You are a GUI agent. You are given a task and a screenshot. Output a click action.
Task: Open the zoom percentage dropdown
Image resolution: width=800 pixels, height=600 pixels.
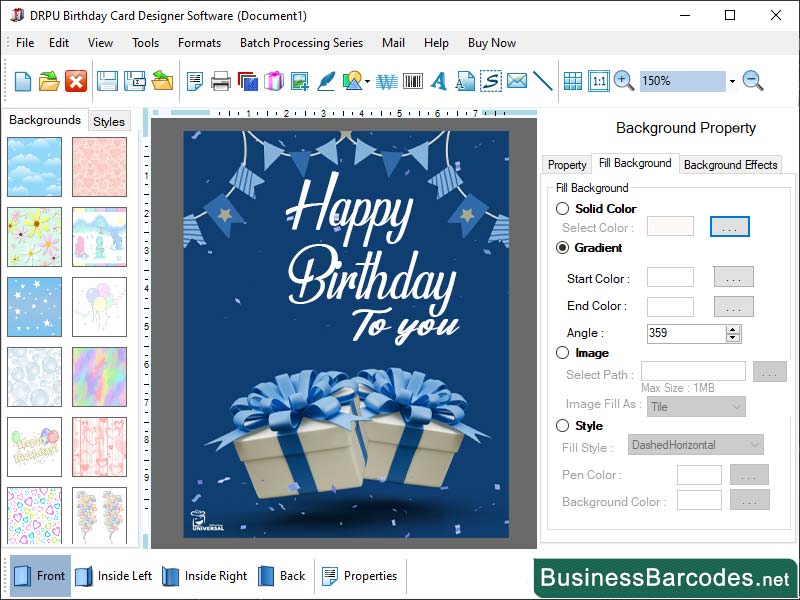coord(732,80)
